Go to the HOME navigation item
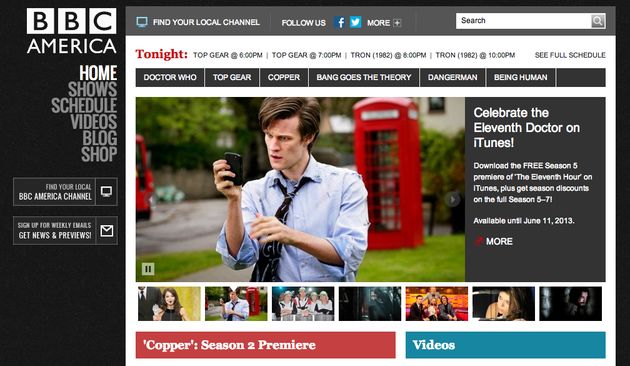This screenshot has height=366, width=630. (98, 73)
